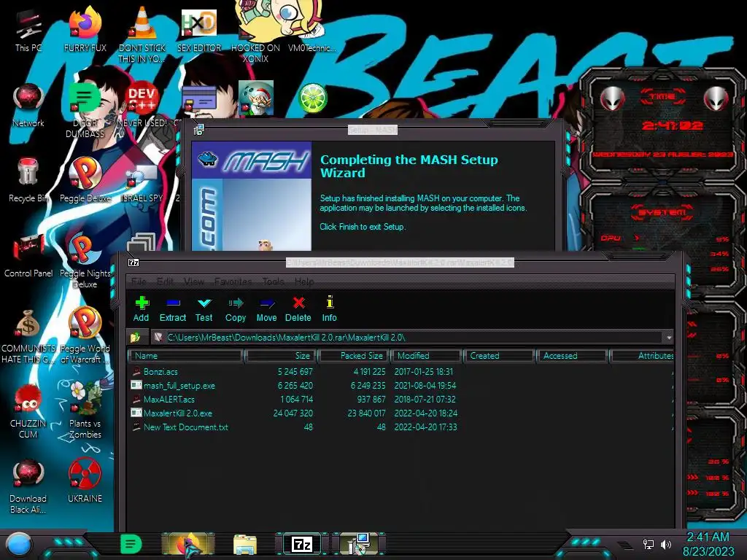Click the Move icon in 7-Zip

coord(267,303)
